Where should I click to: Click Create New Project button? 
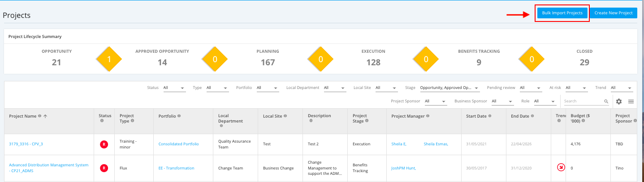(613, 13)
